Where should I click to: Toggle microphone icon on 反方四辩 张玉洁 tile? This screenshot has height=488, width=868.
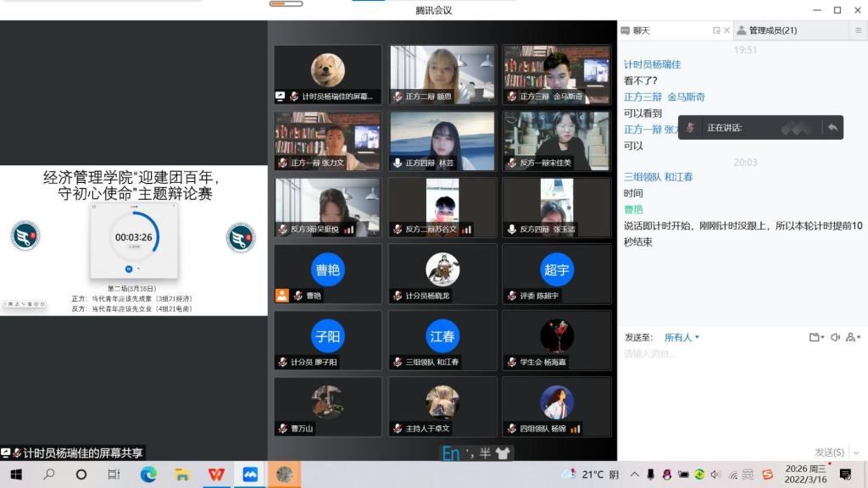coord(513,230)
